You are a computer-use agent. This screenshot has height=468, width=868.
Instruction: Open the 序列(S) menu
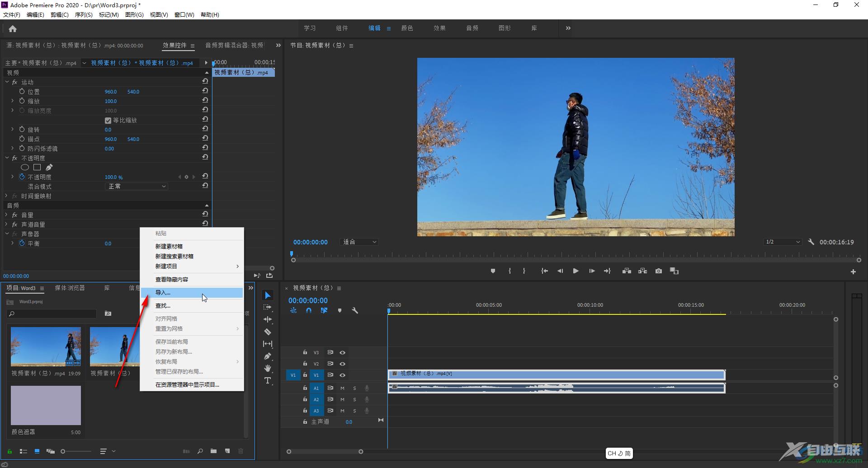click(x=84, y=15)
